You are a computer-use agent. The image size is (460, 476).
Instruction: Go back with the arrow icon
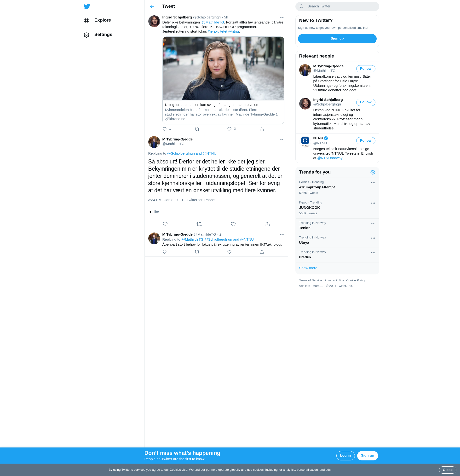tap(152, 6)
